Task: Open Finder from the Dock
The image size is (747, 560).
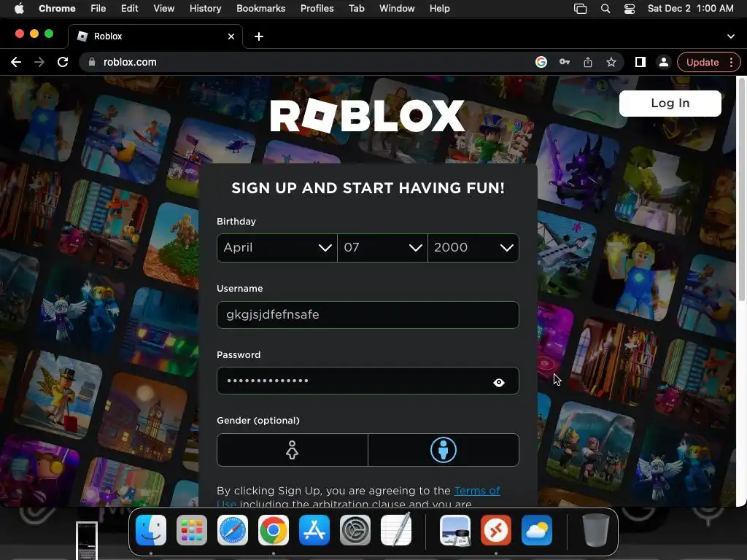Action: click(x=151, y=530)
